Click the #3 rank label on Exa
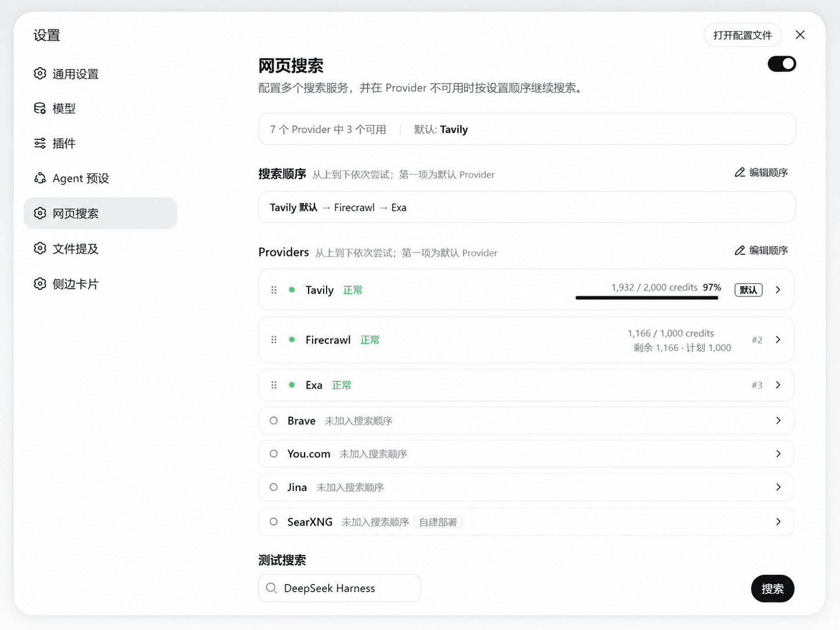Viewport: 840px width, 630px height. pyautogui.click(x=757, y=385)
